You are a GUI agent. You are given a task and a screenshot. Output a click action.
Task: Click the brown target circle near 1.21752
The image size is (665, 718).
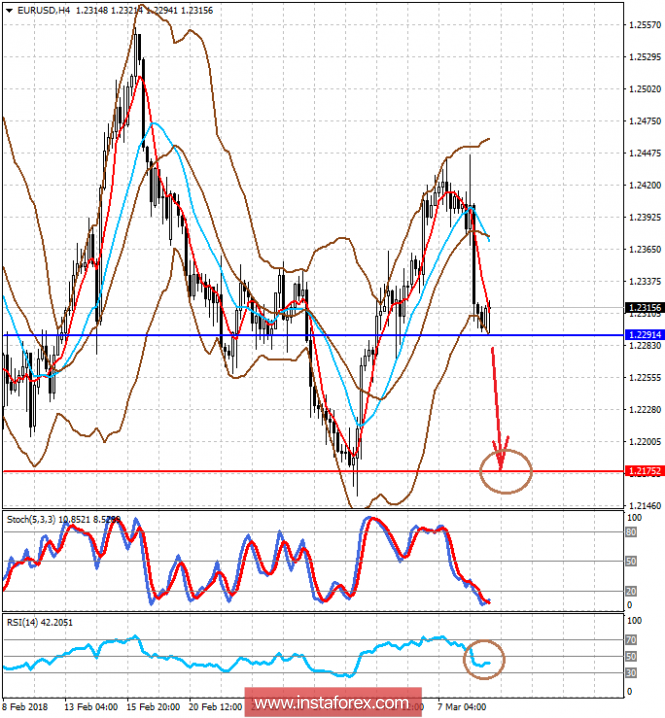pyautogui.click(x=505, y=470)
